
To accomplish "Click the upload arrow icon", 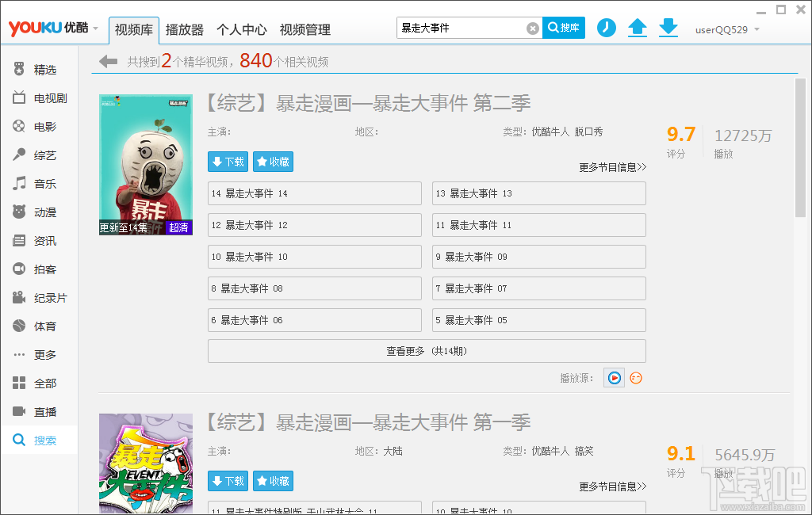I will point(638,28).
